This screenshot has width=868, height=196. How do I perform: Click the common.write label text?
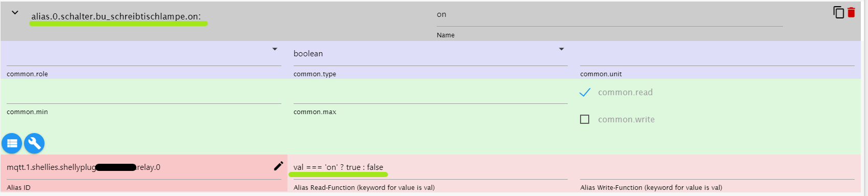[626, 119]
